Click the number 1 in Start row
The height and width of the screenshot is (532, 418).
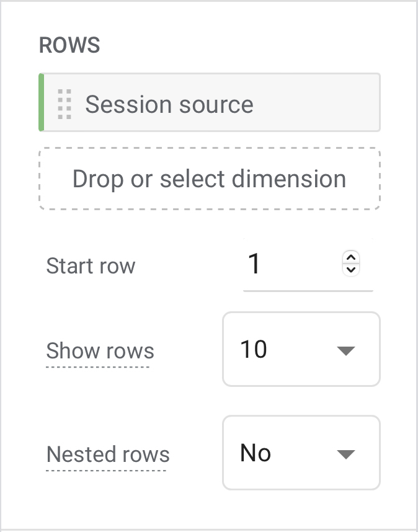pos(254,265)
